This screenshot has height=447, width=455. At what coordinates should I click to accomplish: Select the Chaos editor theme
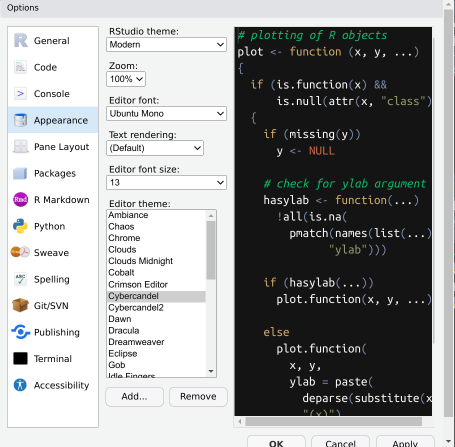point(156,227)
